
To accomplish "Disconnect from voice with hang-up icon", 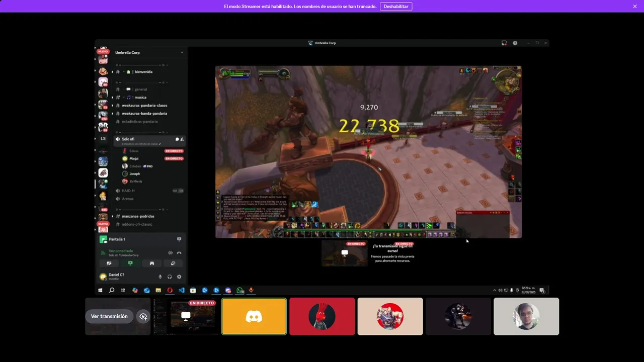I will click(x=179, y=253).
